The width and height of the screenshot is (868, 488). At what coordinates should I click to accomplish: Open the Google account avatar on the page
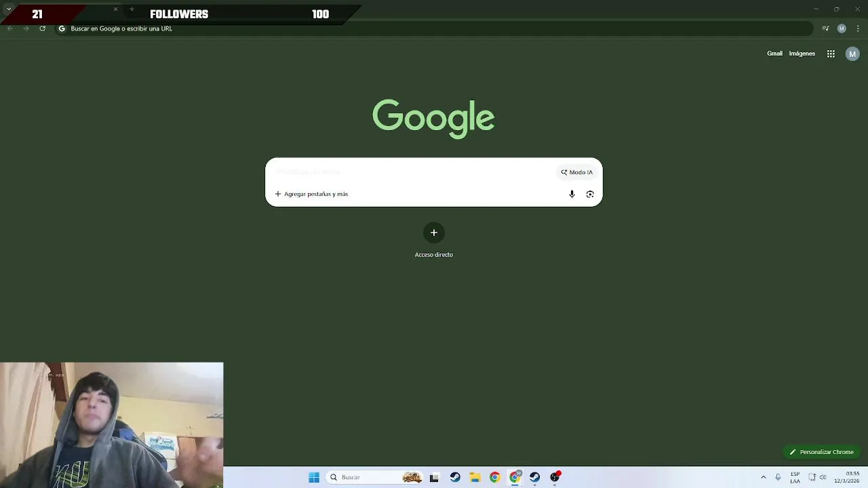852,54
